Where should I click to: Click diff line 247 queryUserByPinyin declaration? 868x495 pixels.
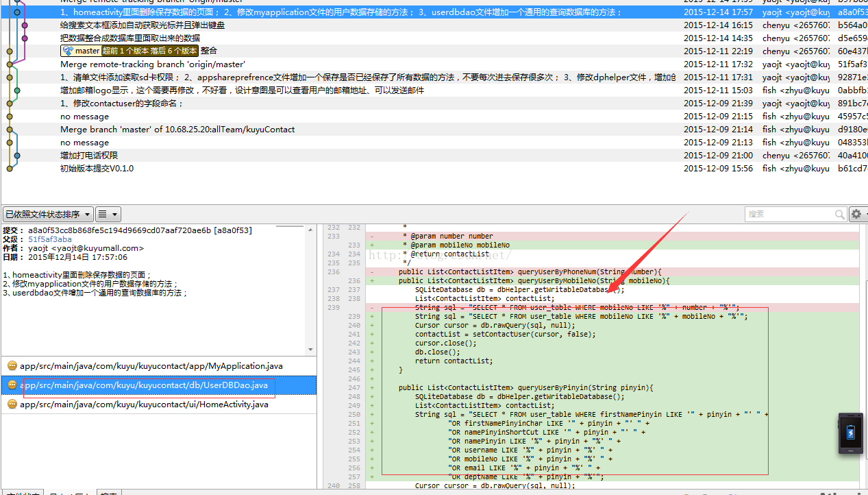(x=526, y=387)
